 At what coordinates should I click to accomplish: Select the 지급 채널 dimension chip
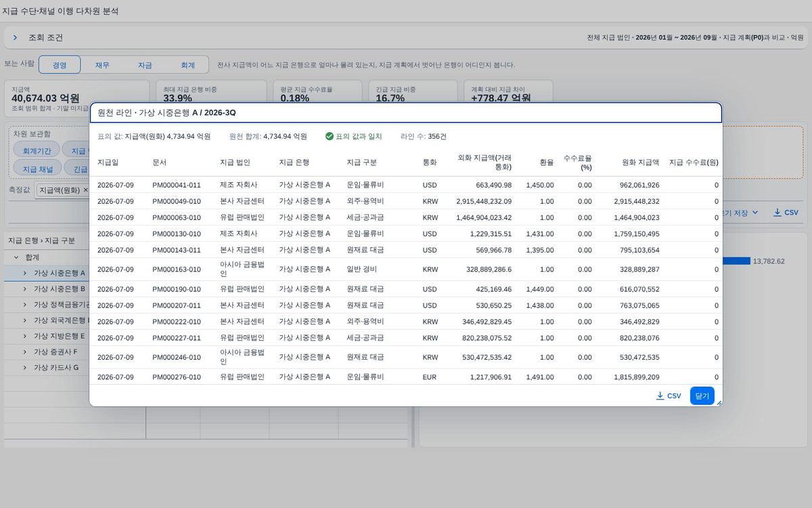(37, 169)
